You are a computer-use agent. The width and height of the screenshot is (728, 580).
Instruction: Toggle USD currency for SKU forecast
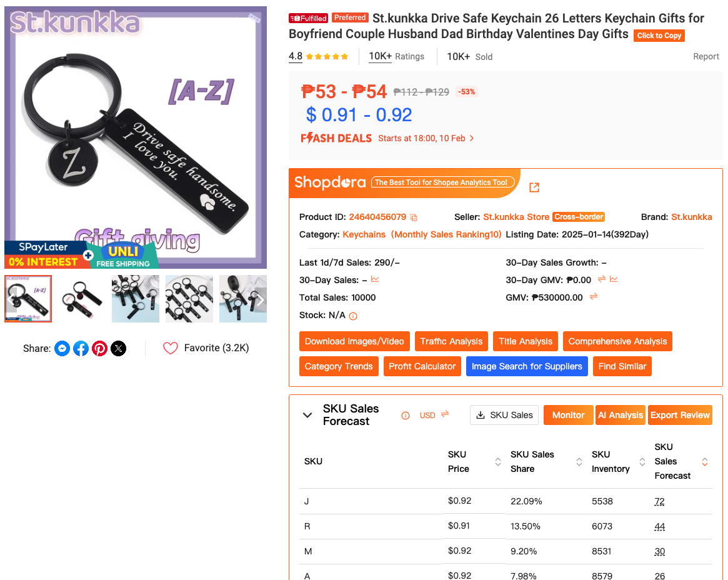[x=445, y=414]
